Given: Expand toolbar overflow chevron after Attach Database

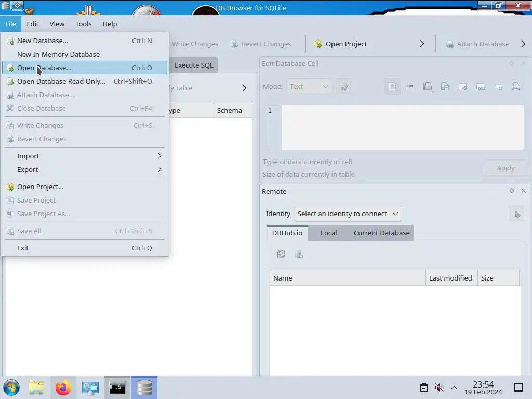Looking at the screenshot, I should [x=523, y=44].
